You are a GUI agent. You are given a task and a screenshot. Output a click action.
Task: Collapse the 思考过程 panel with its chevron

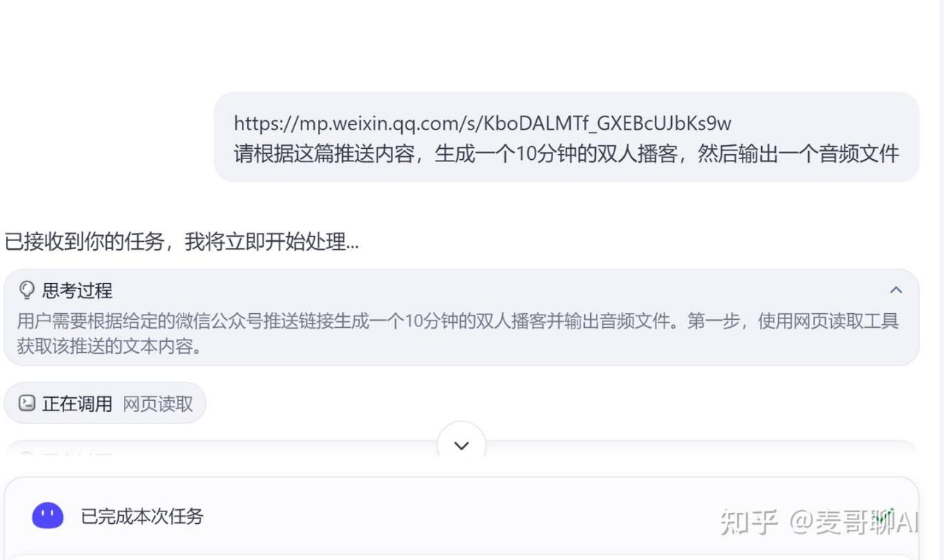click(896, 290)
